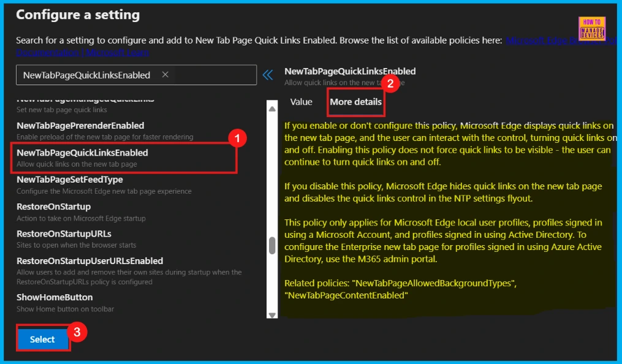Clear the search box with the X icon

(165, 75)
